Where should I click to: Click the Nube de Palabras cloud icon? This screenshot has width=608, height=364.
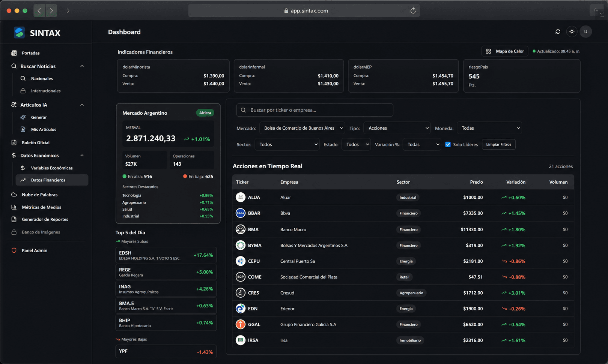(14, 195)
